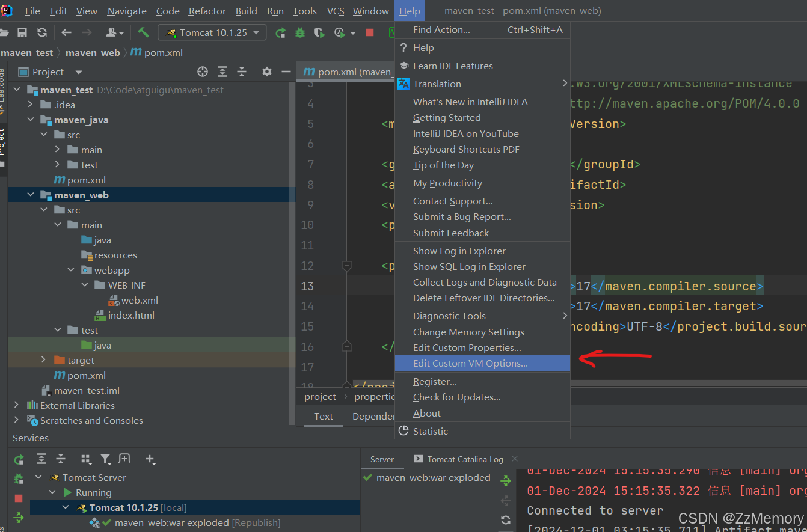The image size is (807, 532).
Task: Close the Tomcat Catalina Log tab
Action: point(514,458)
